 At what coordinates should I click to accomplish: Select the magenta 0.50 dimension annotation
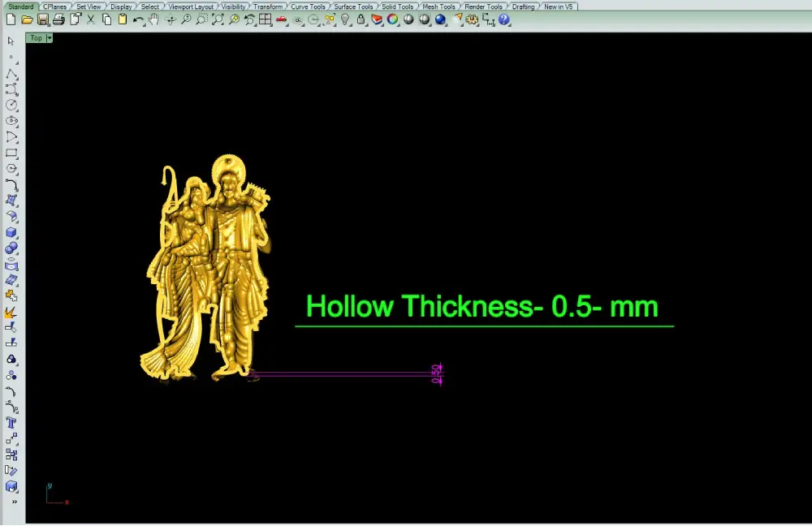pos(436,373)
